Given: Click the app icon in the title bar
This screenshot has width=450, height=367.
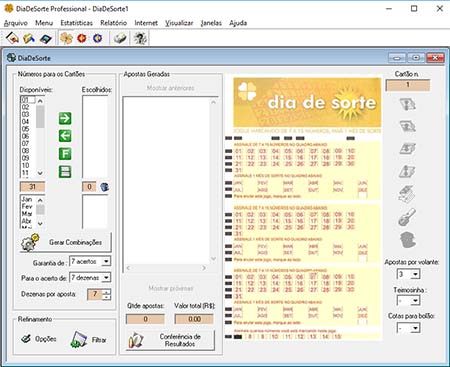Looking at the screenshot, I should pos(9,8).
